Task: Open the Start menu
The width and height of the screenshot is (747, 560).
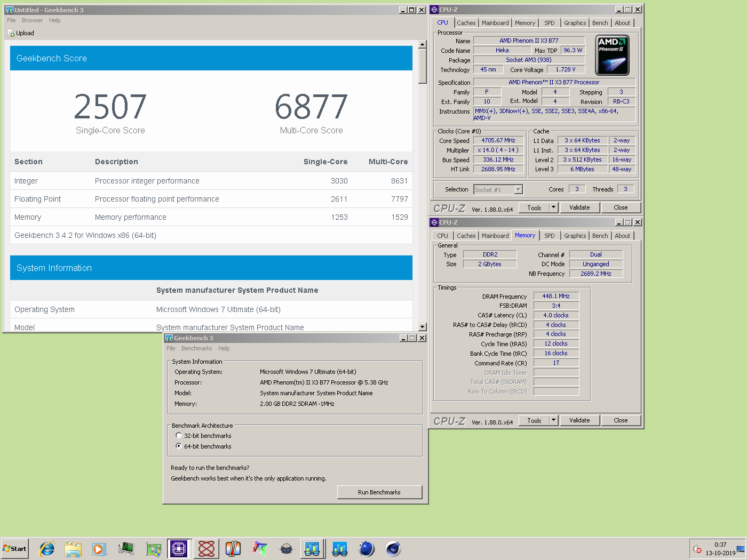Action: point(14,549)
